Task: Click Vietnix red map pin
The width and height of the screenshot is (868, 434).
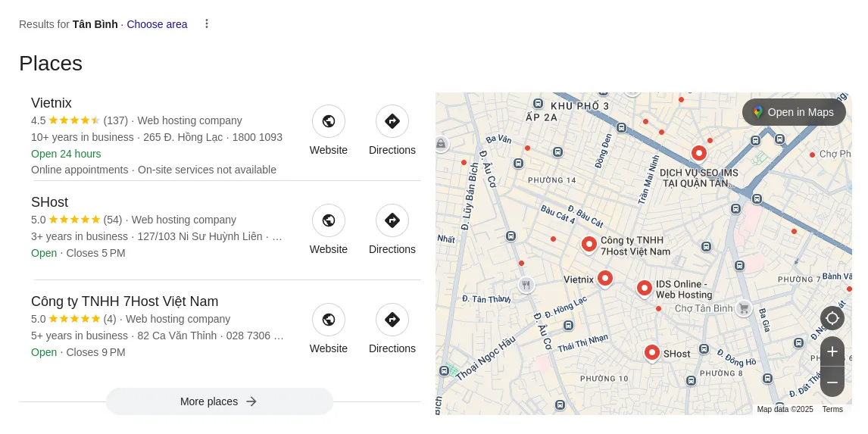Action: click(605, 279)
